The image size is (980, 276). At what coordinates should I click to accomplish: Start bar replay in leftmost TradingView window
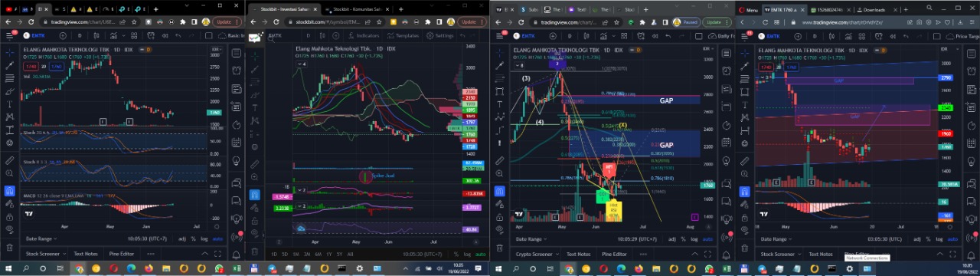(165, 35)
